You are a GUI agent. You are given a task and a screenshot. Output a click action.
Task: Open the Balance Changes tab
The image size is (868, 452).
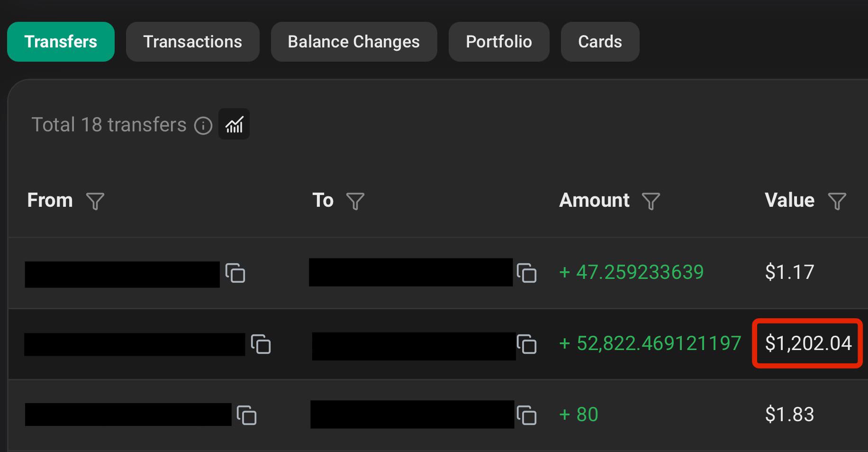tap(354, 42)
